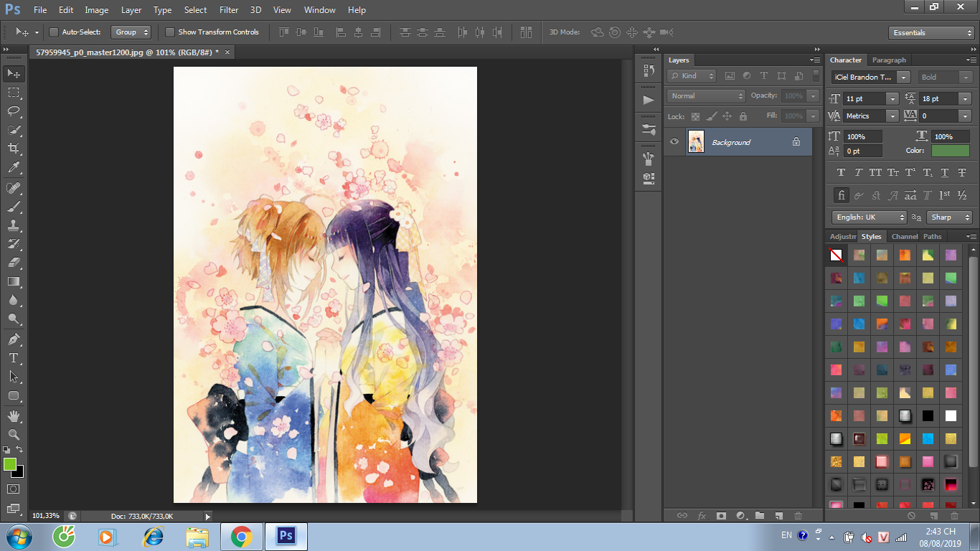Open the font family dropdown
980x551 pixels.
[903, 77]
